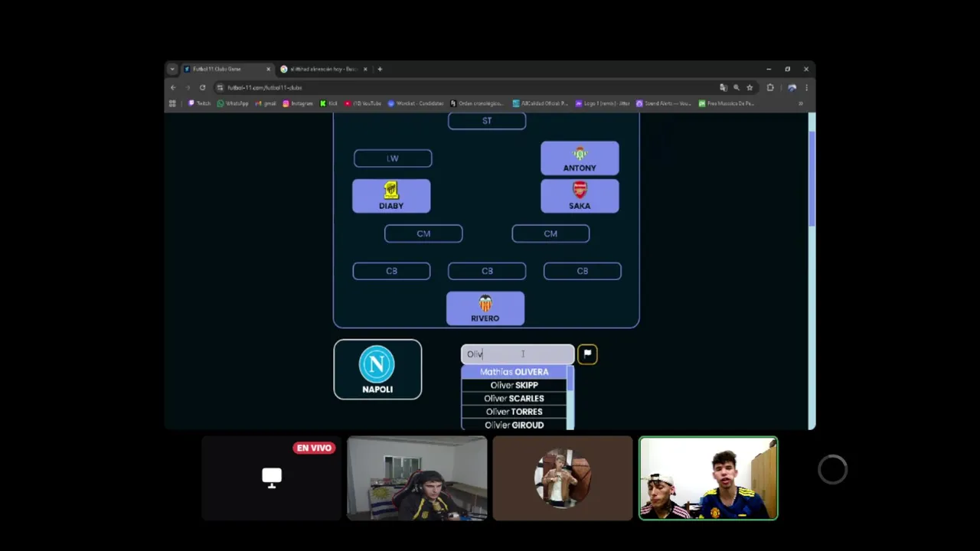Open the AllCalidad Oficial bookmark
Screen dimensions: 980x551
coord(540,103)
